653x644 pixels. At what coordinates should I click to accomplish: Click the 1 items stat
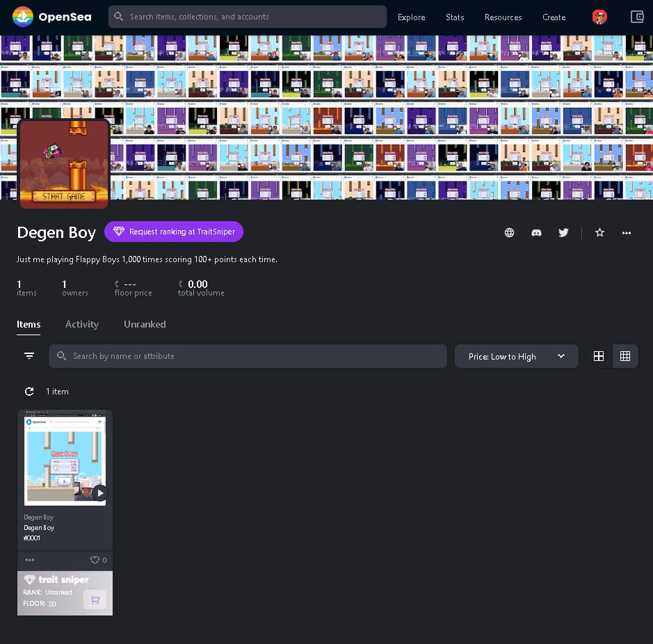coord(26,288)
